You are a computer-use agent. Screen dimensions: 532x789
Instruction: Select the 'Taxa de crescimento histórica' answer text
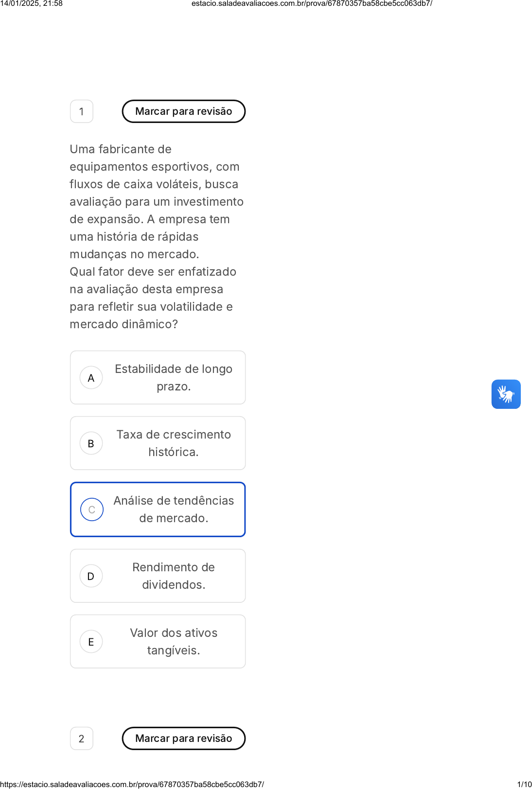[x=174, y=443]
